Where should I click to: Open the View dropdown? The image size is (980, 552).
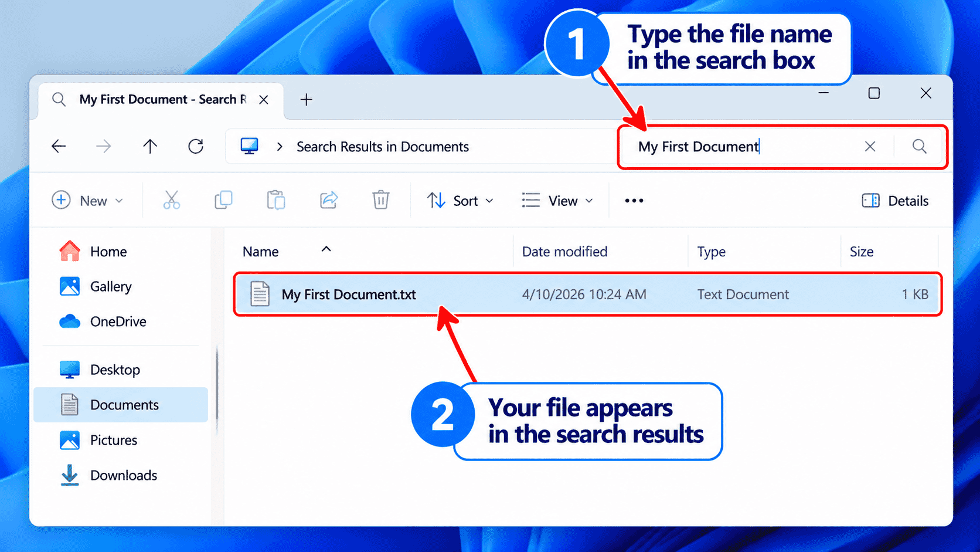[x=557, y=201]
